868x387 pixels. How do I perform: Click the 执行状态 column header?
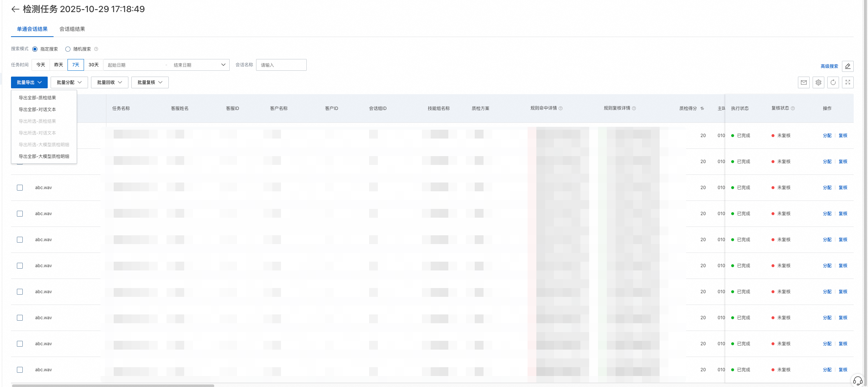click(x=740, y=108)
